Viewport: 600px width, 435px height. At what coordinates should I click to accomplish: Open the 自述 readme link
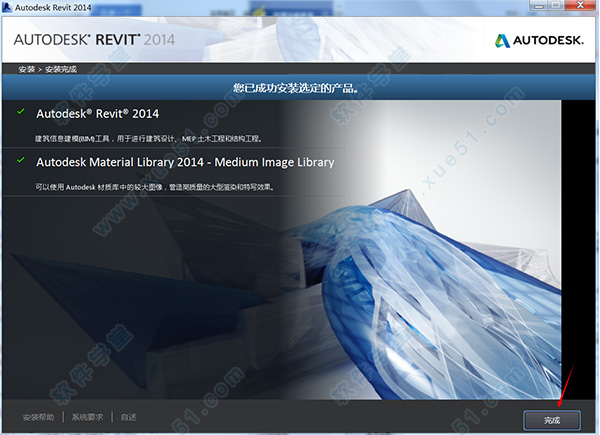[128, 416]
